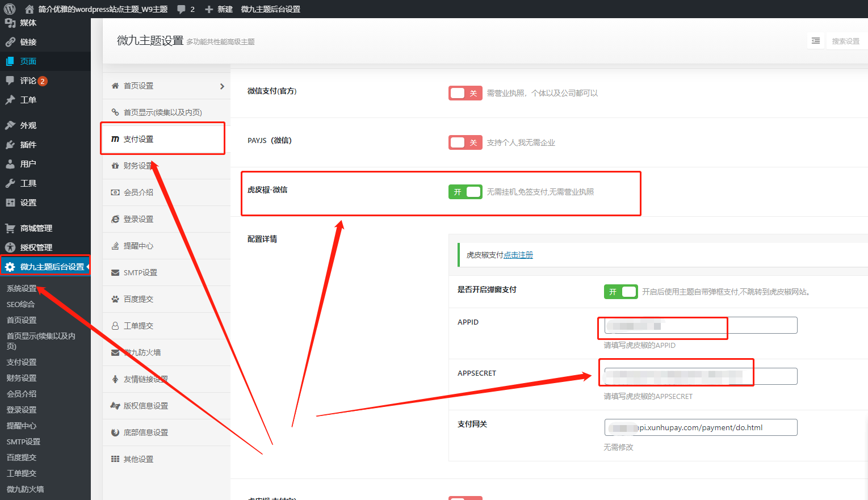Click the 商城管理 shopping cart icon

pyautogui.click(x=10, y=228)
